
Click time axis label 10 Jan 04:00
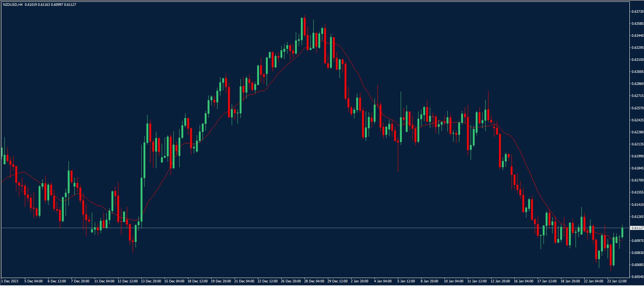coord(454,281)
